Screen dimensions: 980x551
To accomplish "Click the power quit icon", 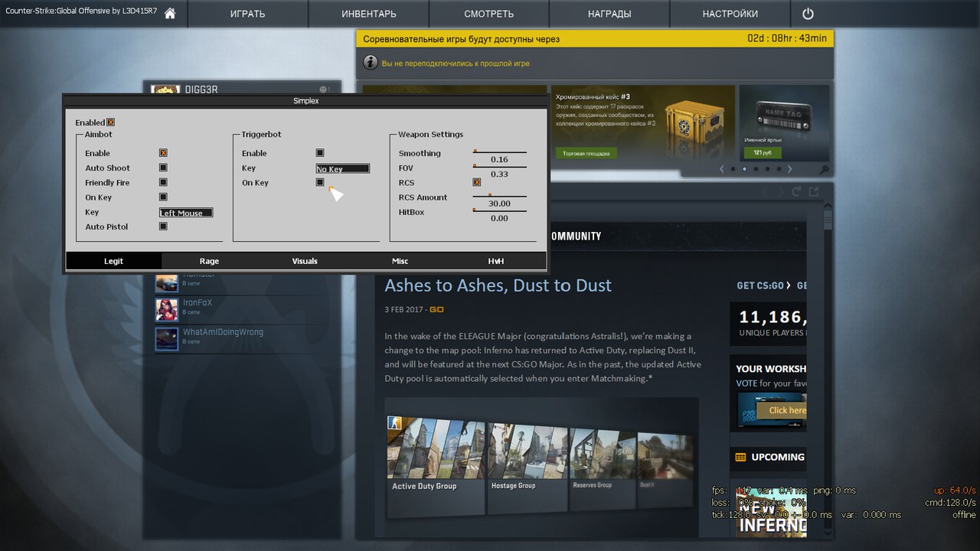I will [808, 14].
